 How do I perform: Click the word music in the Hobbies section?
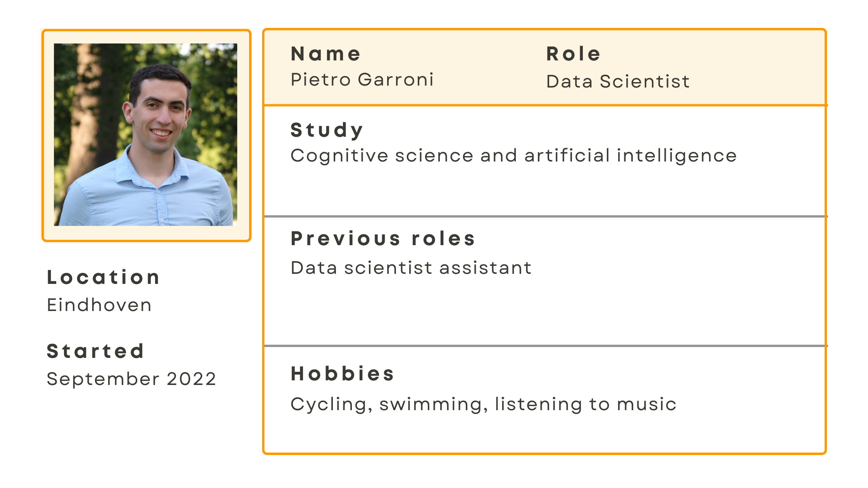tap(646, 404)
